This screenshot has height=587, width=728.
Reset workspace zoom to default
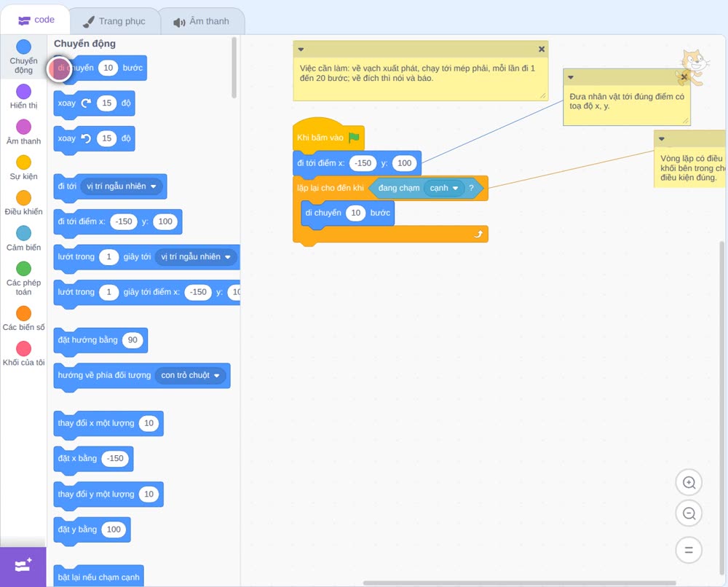click(x=689, y=551)
